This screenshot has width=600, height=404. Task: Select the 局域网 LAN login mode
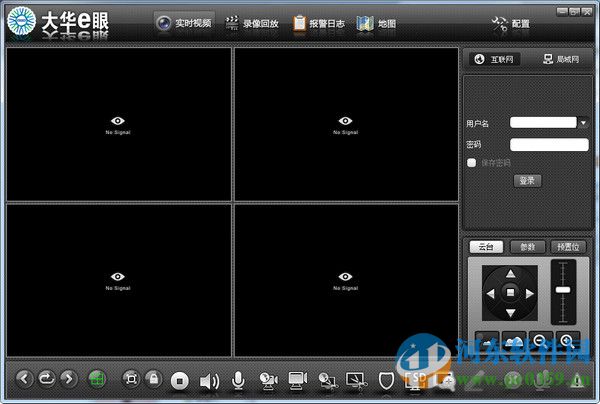[561, 59]
